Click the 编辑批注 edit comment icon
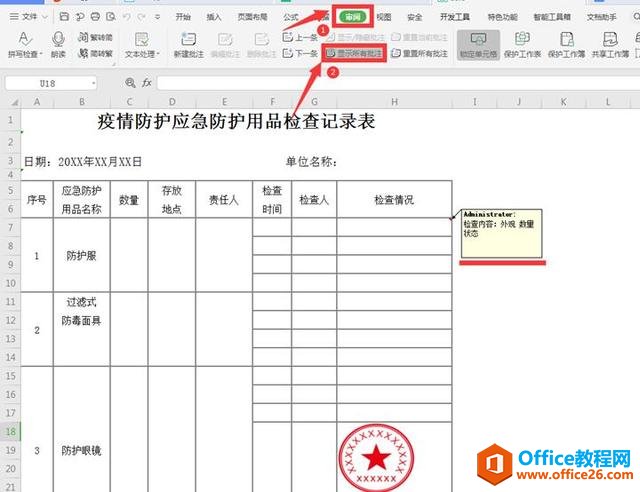 [x=225, y=39]
